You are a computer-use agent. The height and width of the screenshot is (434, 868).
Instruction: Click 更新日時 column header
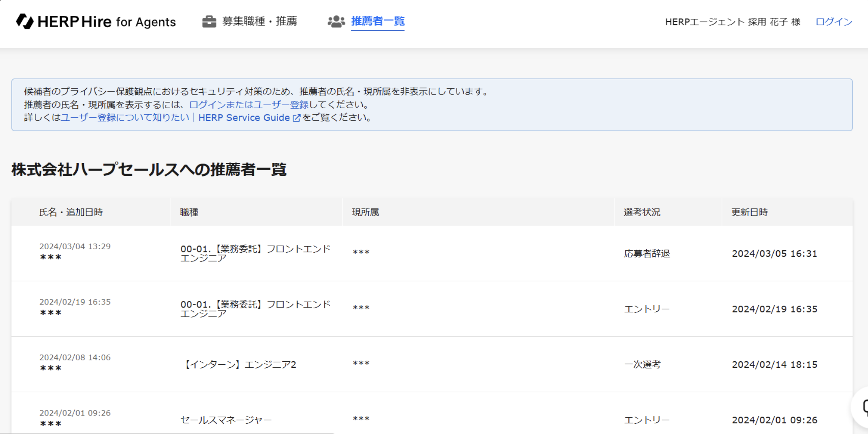(x=749, y=212)
